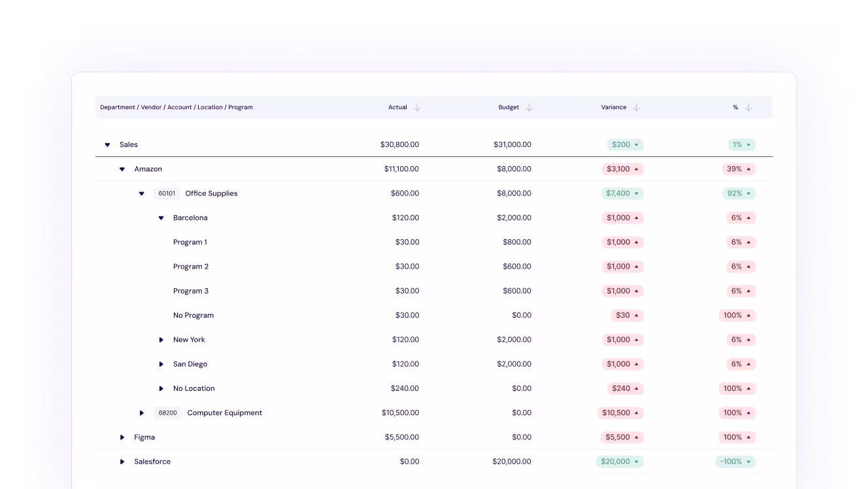
Task: Click the green chevron in Sales $200 badge
Action: coord(636,144)
